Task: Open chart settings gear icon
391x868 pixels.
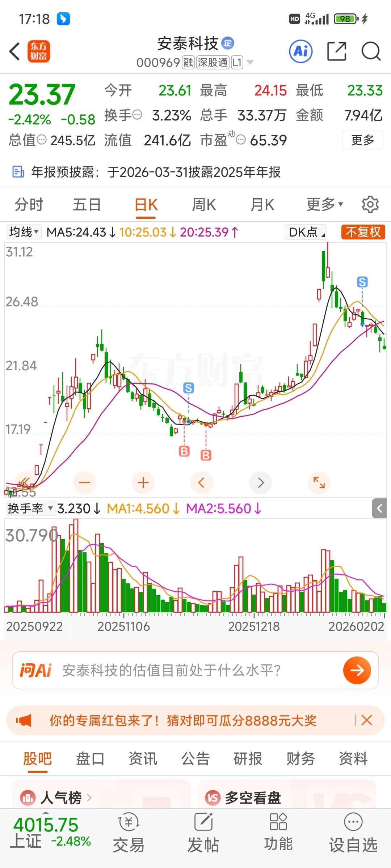Action: pyautogui.click(x=370, y=205)
